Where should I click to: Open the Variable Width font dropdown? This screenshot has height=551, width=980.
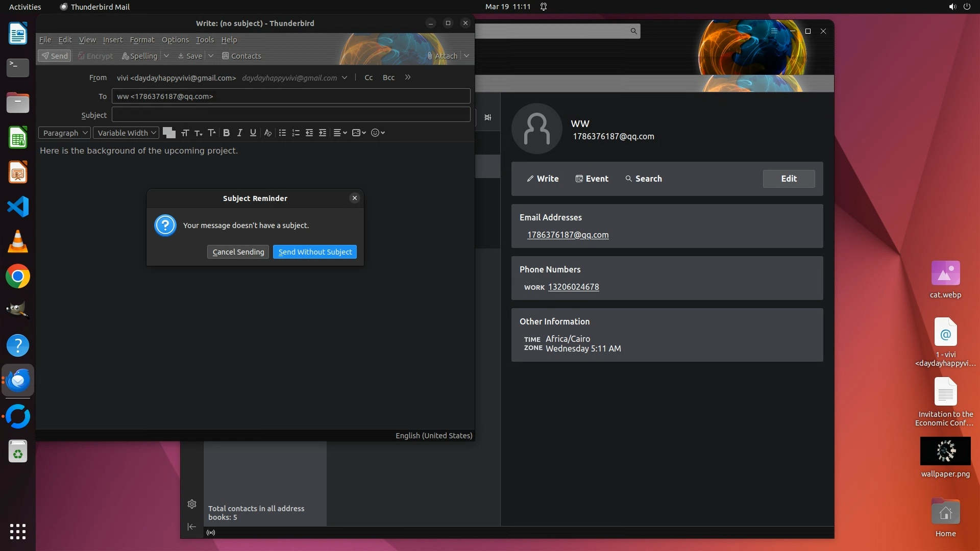pos(126,133)
